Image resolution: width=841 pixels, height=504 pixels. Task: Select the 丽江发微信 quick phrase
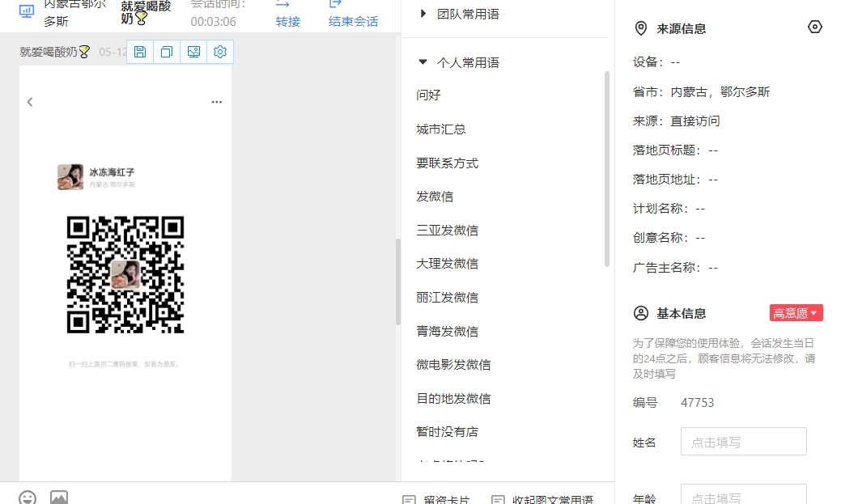pyautogui.click(x=447, y=298)
